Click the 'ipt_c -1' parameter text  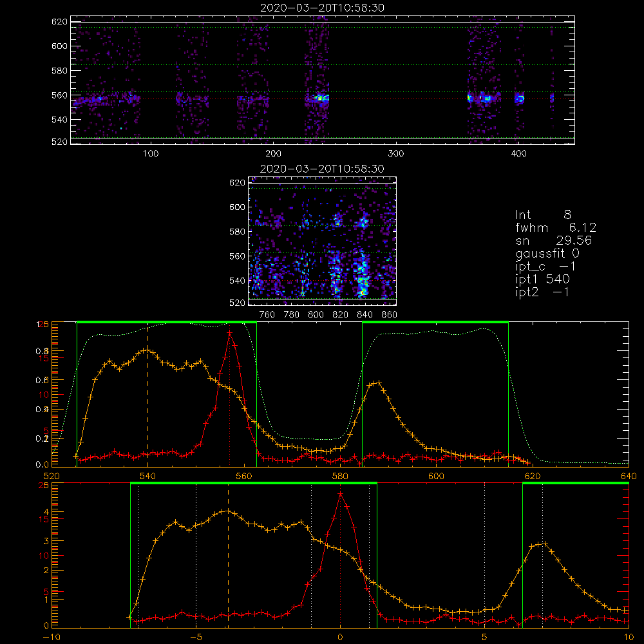545,267
